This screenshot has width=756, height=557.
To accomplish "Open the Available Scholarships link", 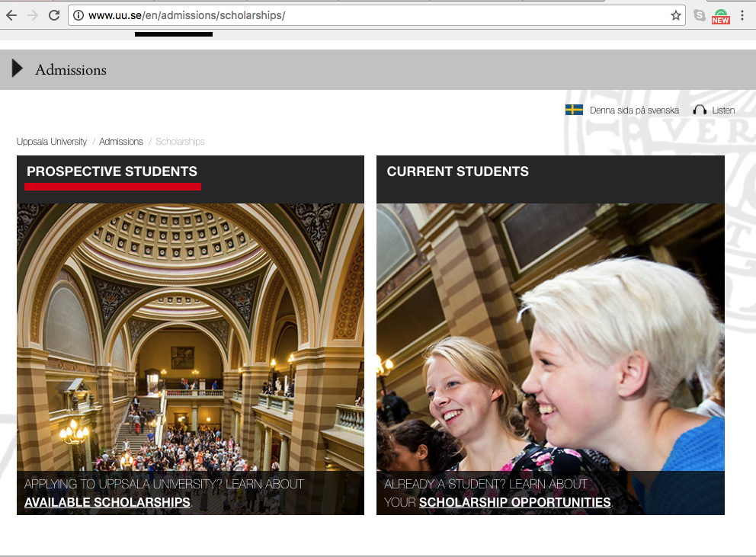I will [107, 502].
